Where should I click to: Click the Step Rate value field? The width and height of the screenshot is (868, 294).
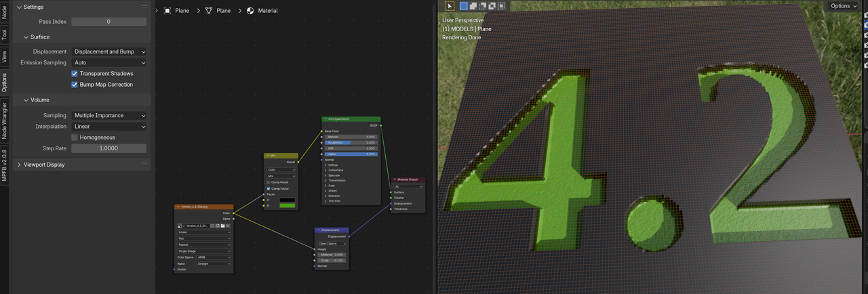109,148
